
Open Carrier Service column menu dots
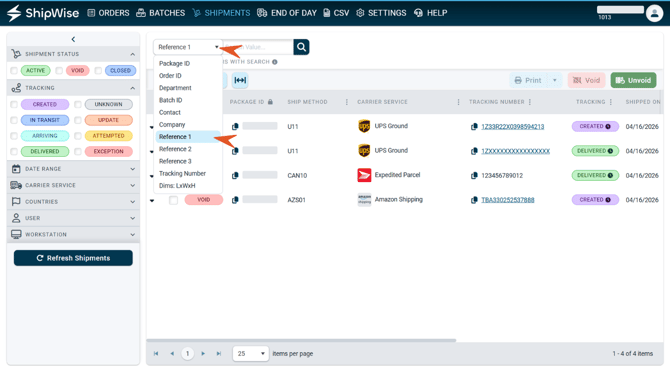[x=458, y=102]
